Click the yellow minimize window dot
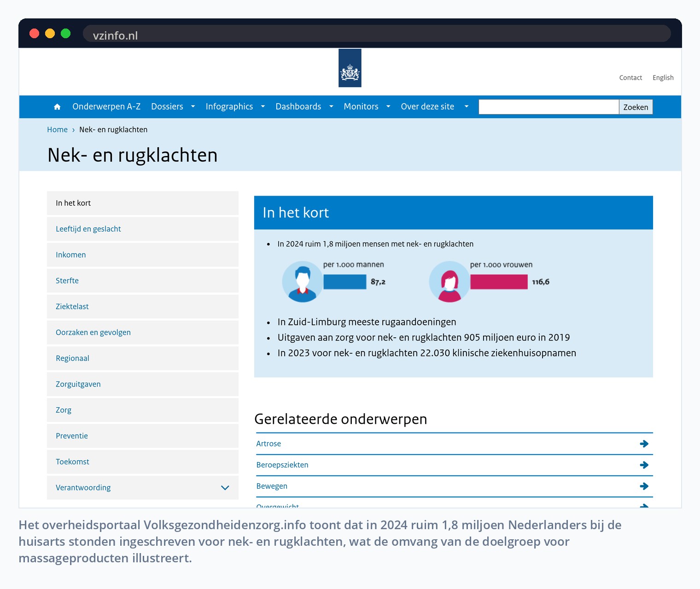 tap(50, 33)
